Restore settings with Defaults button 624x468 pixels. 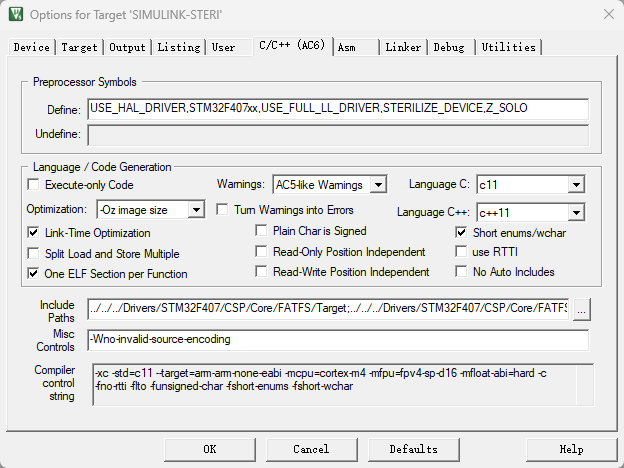click(413, 449)
